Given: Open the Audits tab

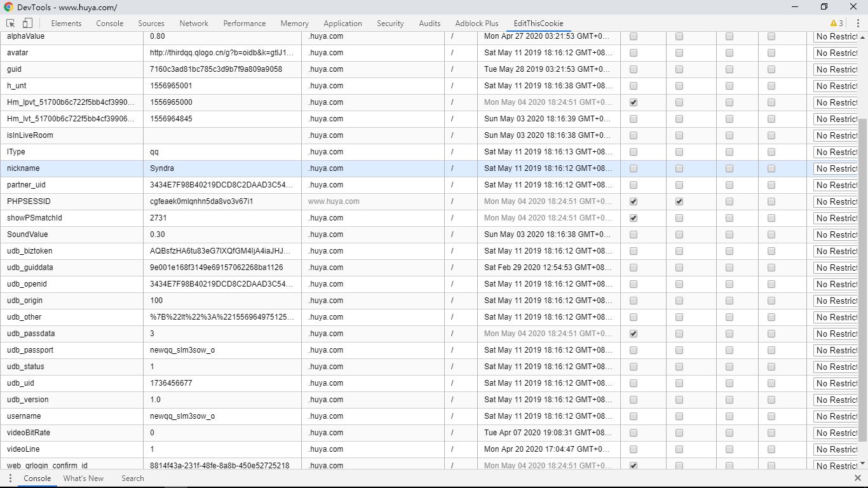Looking at the screenshot, I should [430, 23].
